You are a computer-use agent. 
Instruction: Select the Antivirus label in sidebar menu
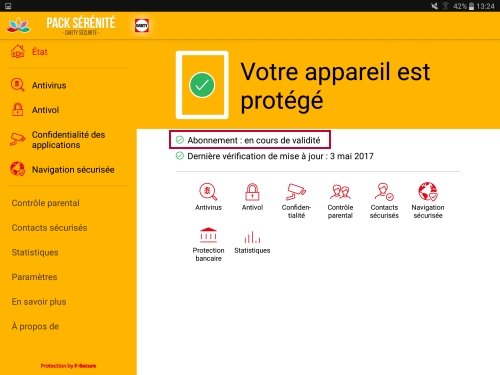point(49,85)
